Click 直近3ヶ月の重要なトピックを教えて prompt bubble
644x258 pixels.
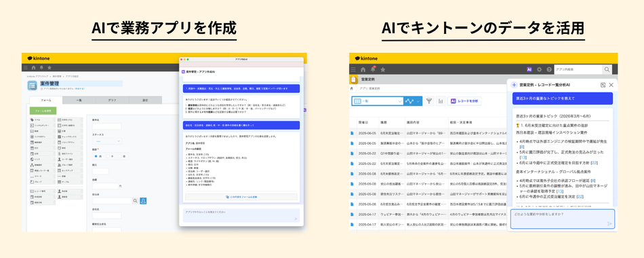[562, 98]
